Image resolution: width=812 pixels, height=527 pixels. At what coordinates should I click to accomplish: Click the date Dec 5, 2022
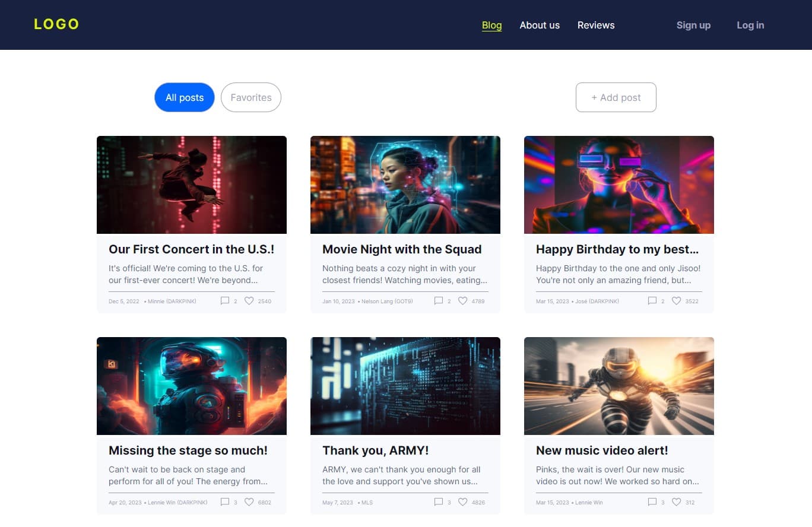point(124,301)
